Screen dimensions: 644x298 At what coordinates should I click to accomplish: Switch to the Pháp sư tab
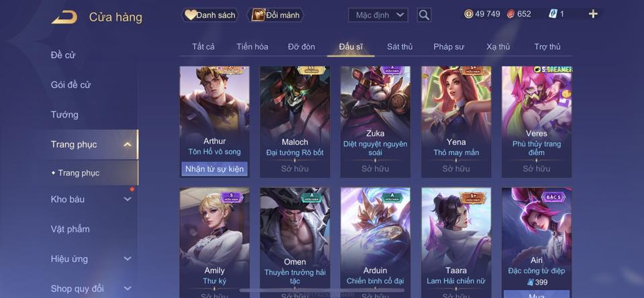(449, 47)
